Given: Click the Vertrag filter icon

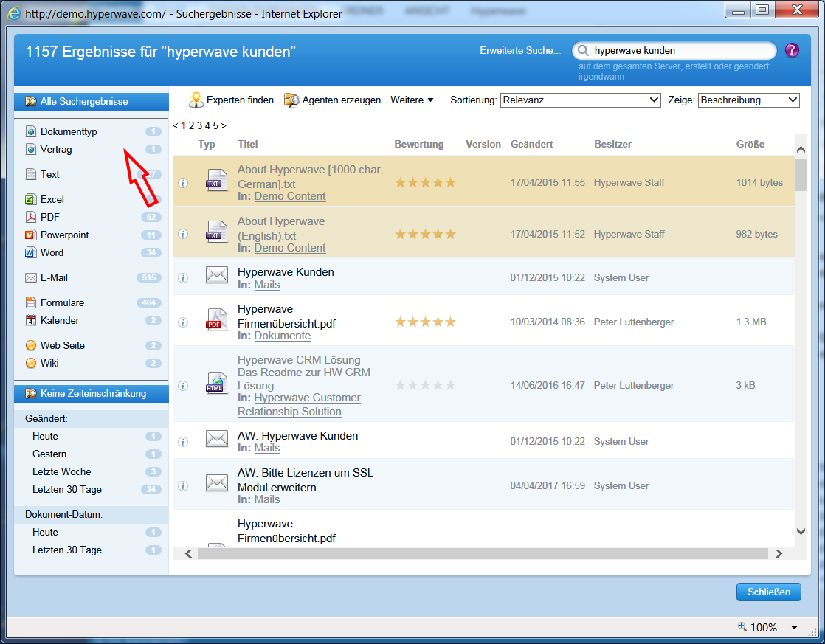Looking at the screenshot, I should 31,150.
